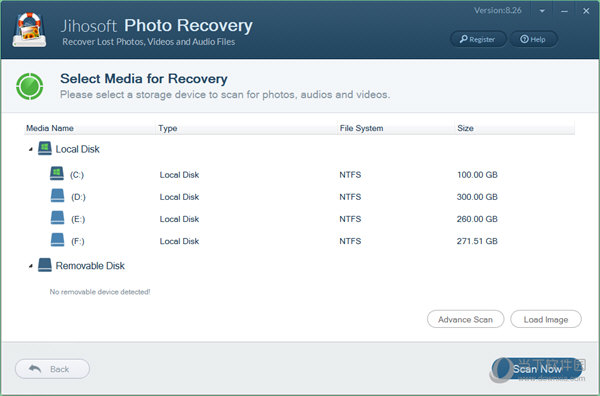Viewport: 600px width, 396px height.
Task: Select the (D:) drive label
Action: (78, 197)
